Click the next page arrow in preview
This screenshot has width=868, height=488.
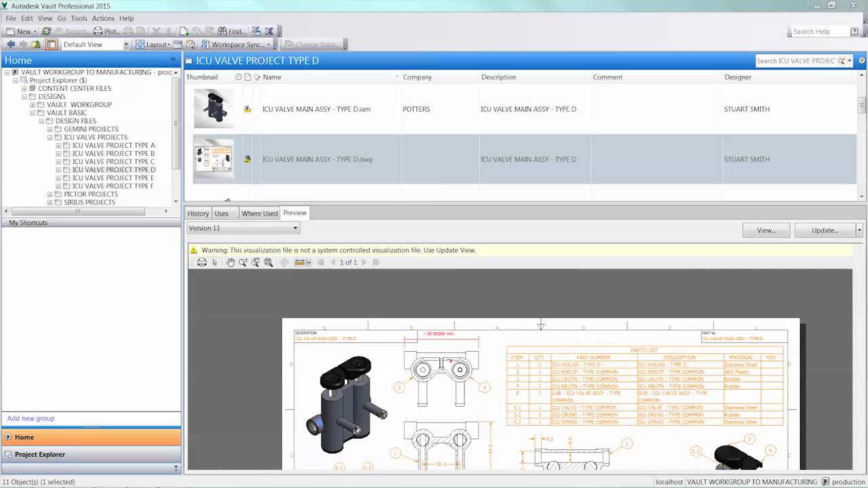point(364,262)
